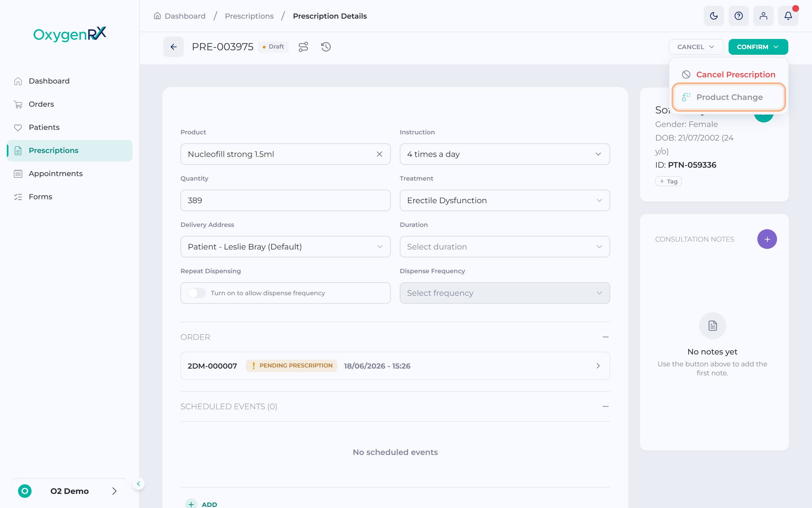The height and width of the screenshot is (508, 812).
Task: Open the user profile icon
Action: coord(763,16)
